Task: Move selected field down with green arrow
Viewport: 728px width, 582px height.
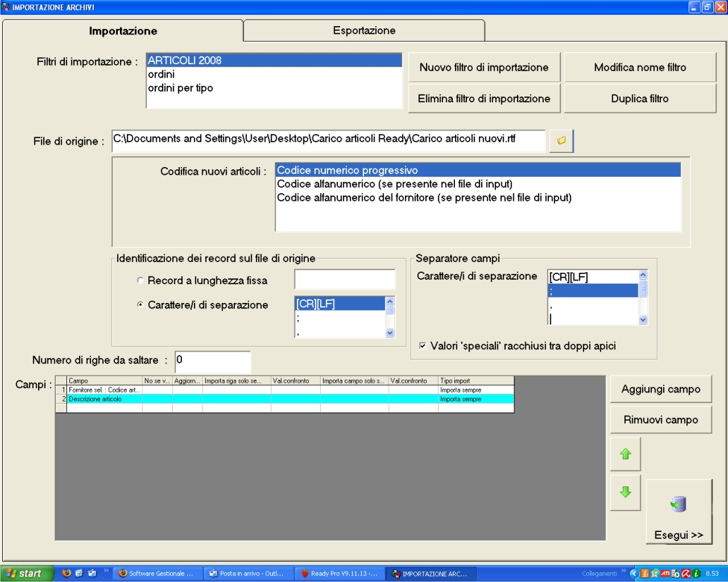Action: pyautogui.click(x=625, y=492)
